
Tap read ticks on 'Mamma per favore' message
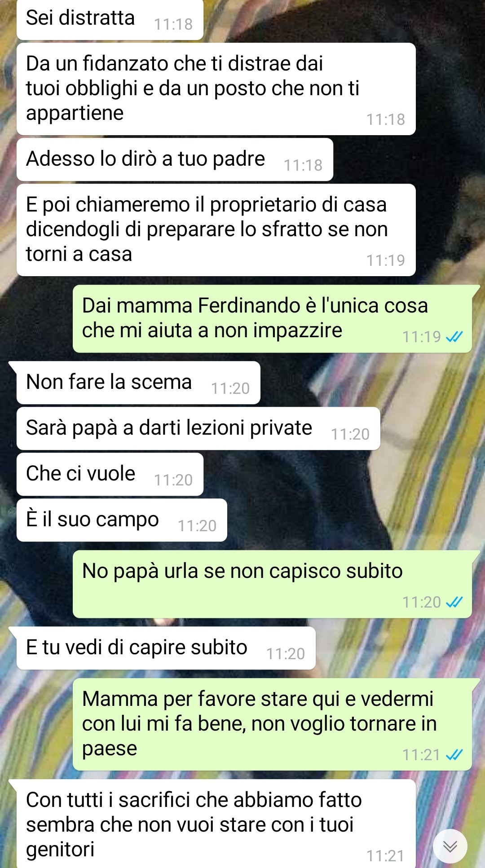[454, 755]
